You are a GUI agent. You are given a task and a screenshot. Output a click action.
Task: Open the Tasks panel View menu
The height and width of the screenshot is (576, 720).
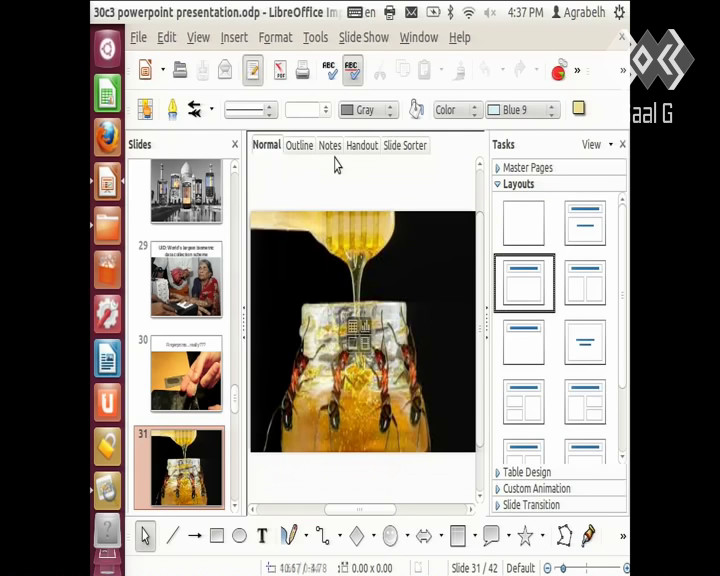[597, 145]
